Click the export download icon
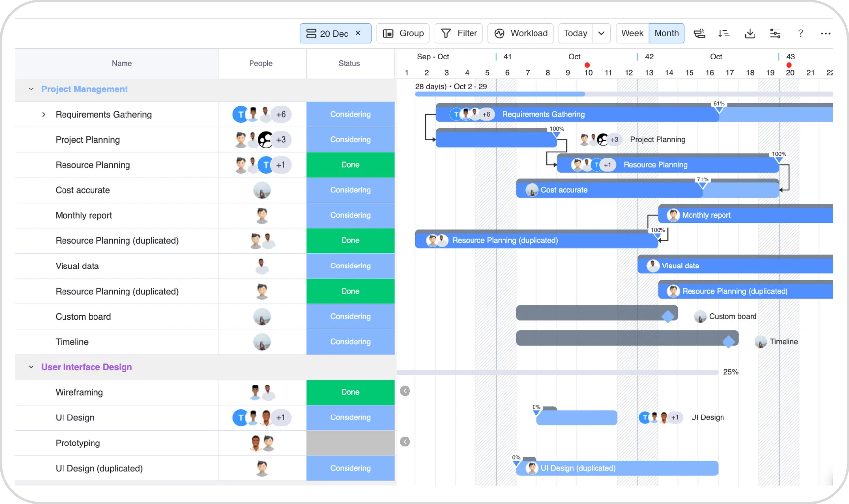Image resolution: width=849 pixels, height=504 pixels. click(750, 33)
